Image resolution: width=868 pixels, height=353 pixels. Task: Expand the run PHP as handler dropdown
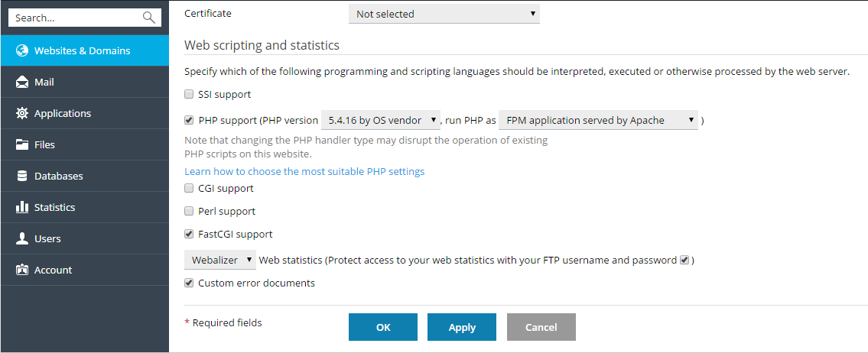pyautogui.click(x=598, y=120)
